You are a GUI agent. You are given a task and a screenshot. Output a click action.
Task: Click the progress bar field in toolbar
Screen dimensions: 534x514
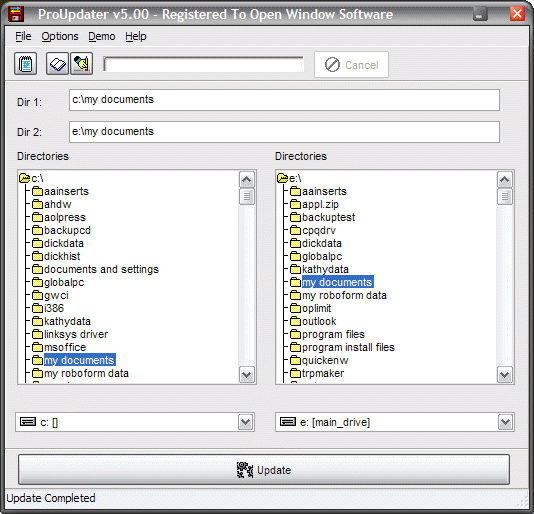[x=203, y=64]
